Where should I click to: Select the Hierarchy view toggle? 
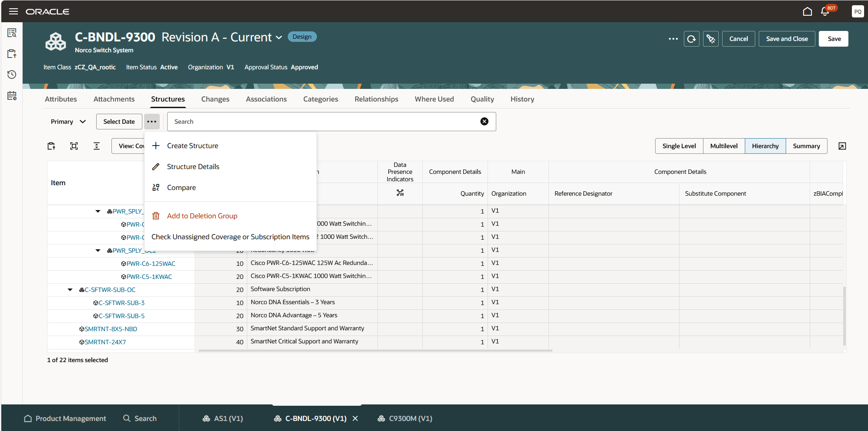tap(765, 146)
